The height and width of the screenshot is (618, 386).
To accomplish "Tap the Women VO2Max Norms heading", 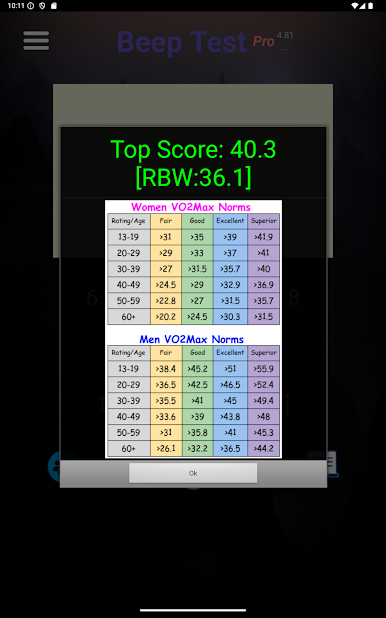I will (191, 207).
